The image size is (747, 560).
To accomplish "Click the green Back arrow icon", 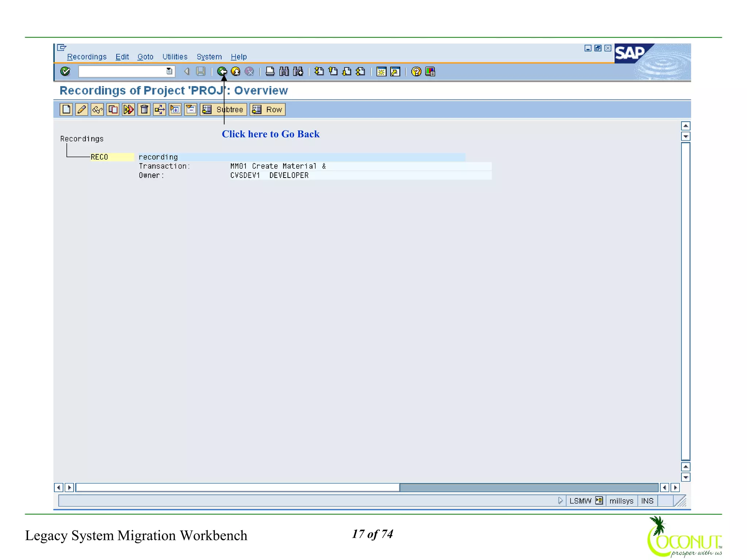I will pyautogui.click(x=222, y=71).
